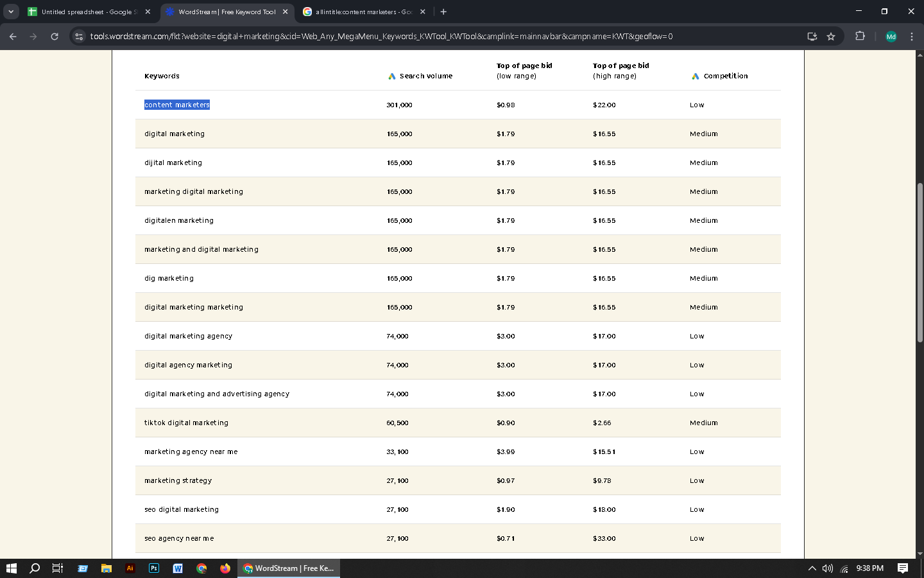This screenshot has height=578, width=924.
Task: Open the Windows notification center
Action: 903,568
